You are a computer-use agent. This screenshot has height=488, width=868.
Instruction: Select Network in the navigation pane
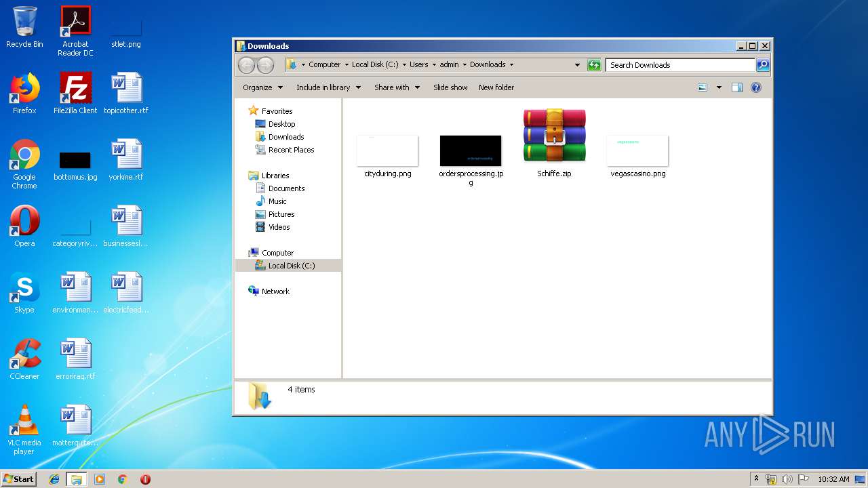[x=275, y=291]
